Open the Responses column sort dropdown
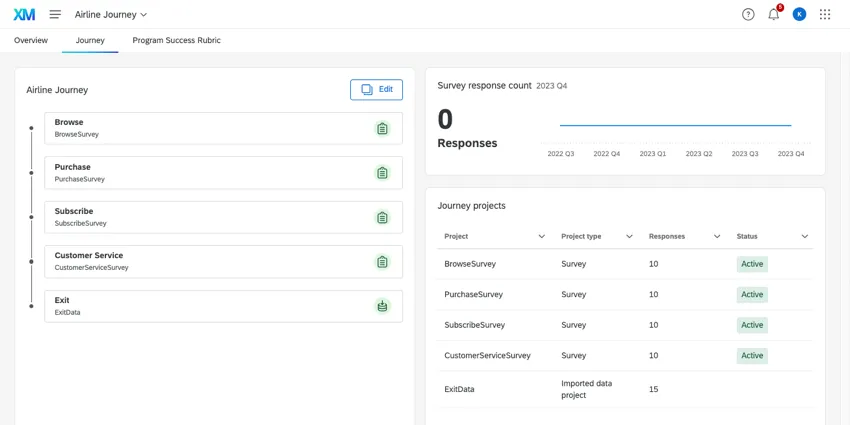 (717, 237)
